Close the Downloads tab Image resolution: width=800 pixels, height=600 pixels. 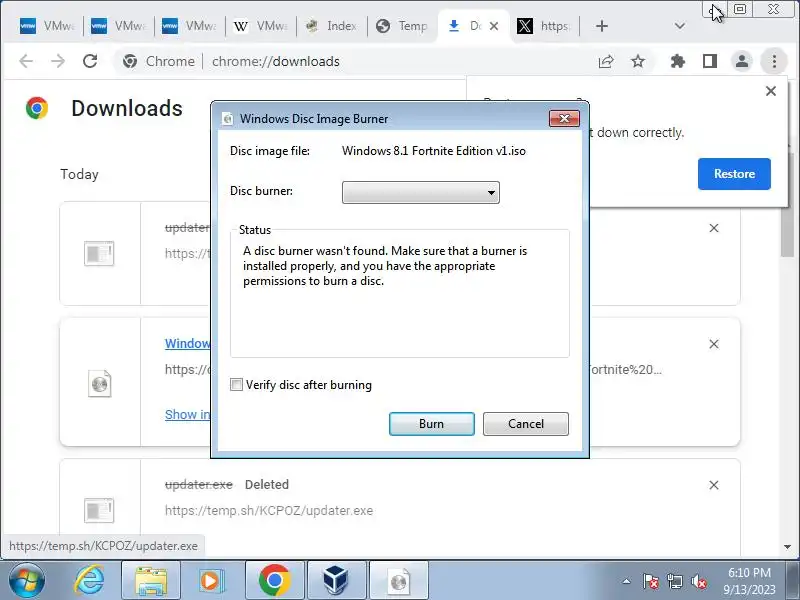[494, 26]
